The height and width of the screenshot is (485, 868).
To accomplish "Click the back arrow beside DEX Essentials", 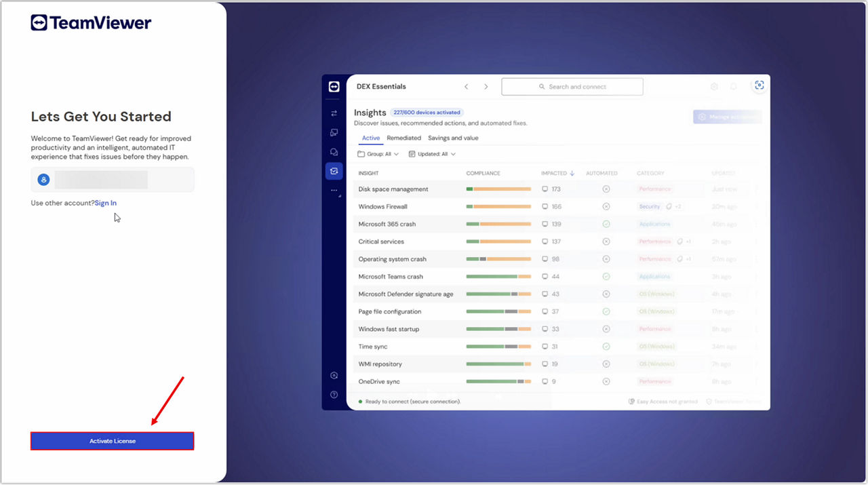I will (466, 87).
